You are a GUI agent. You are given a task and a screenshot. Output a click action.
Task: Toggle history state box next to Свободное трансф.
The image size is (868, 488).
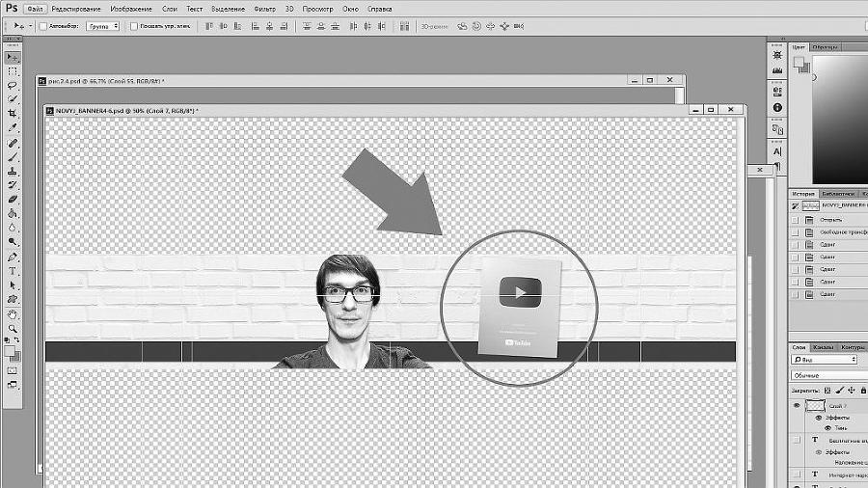[796, 232]
